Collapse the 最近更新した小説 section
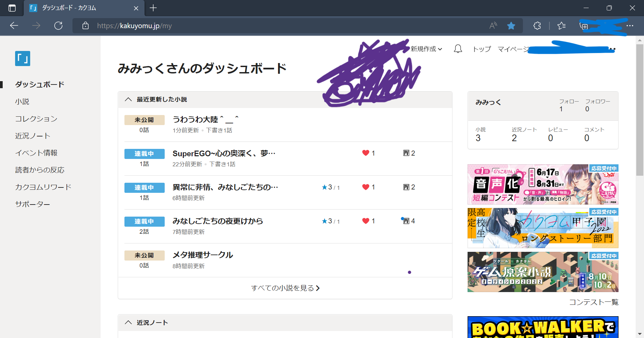Screen dimensions: 644x338 pyautogui.click(x=128, y=100)
